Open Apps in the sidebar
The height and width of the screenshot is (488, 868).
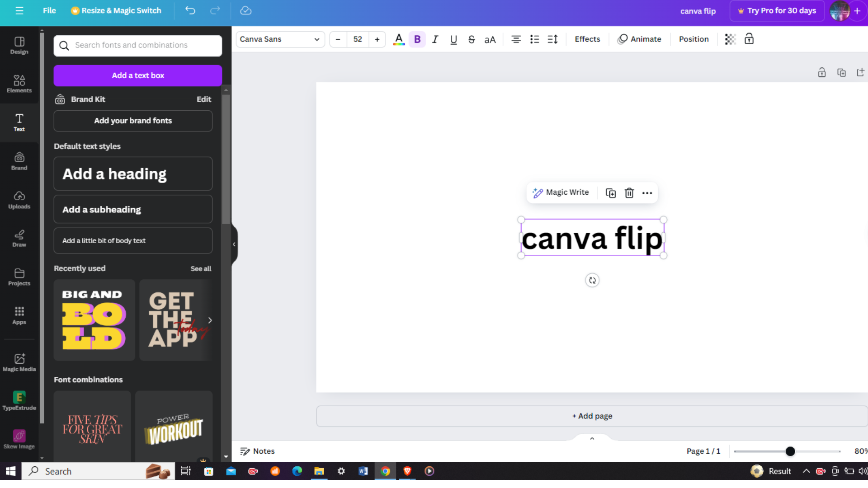point(19,315)
